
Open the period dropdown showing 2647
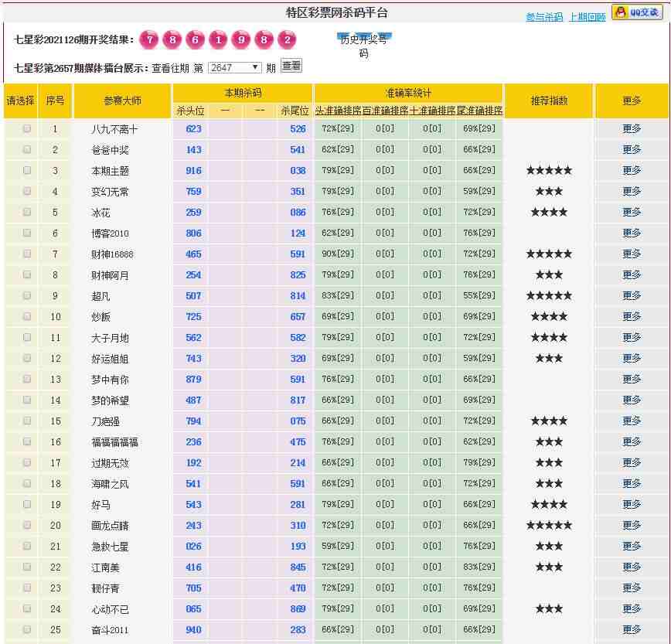(x=235, y=67)
